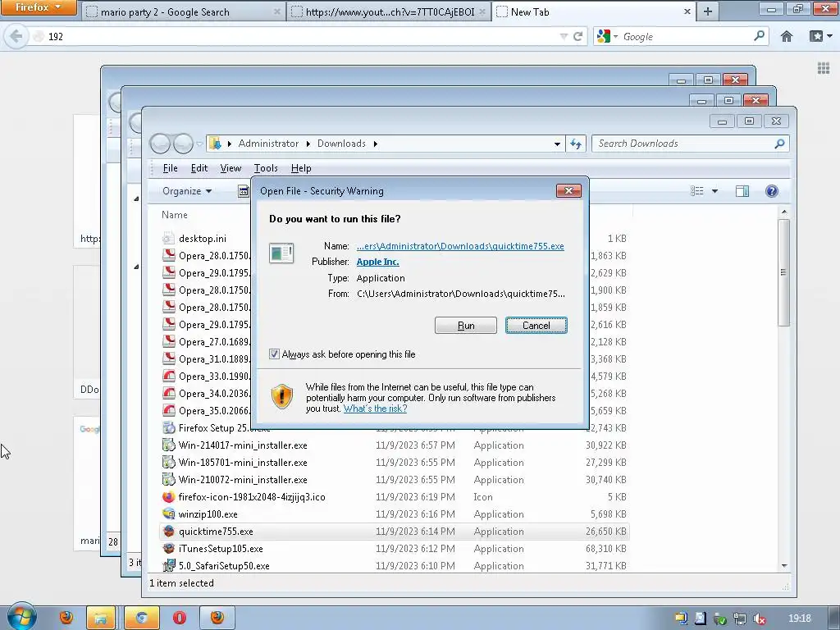Open the File menu in Downloads window
The width and height of the screenshot is (840, 630).
click(171, 168)
